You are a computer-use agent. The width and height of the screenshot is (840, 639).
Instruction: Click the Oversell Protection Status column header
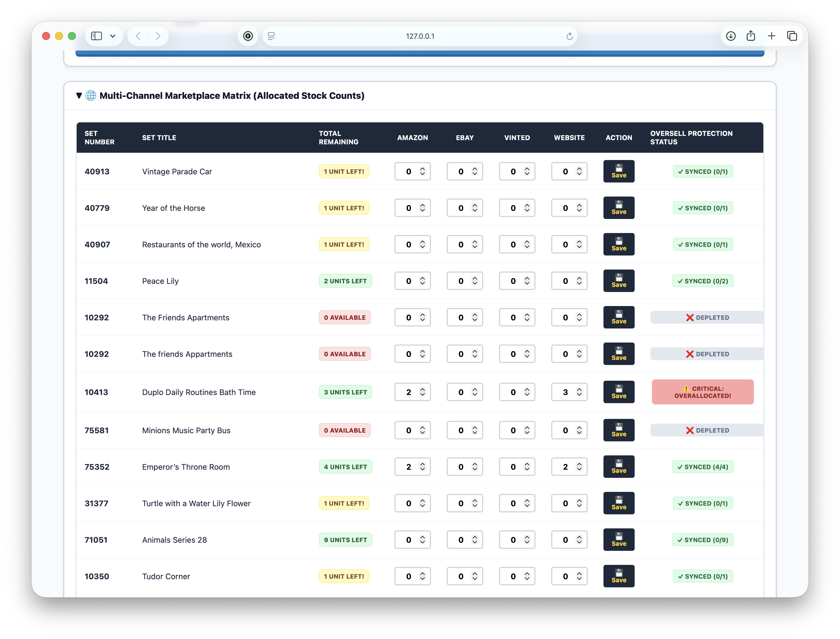[x=691, y=138]
